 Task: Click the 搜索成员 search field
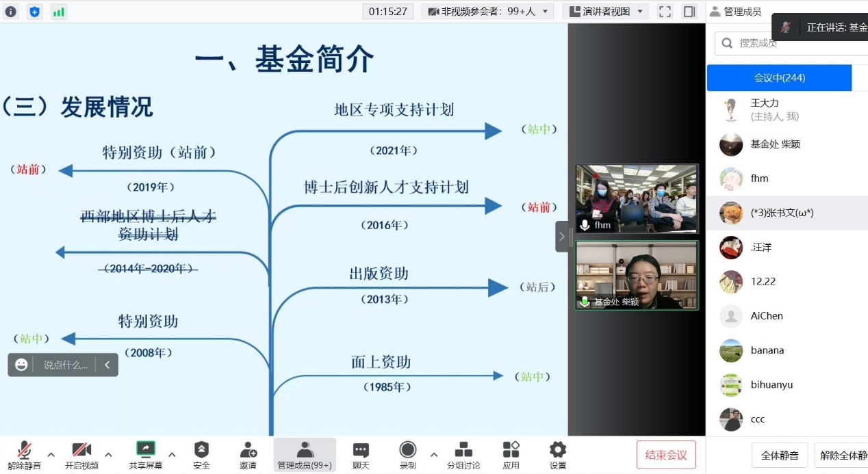tap(794, 43)
